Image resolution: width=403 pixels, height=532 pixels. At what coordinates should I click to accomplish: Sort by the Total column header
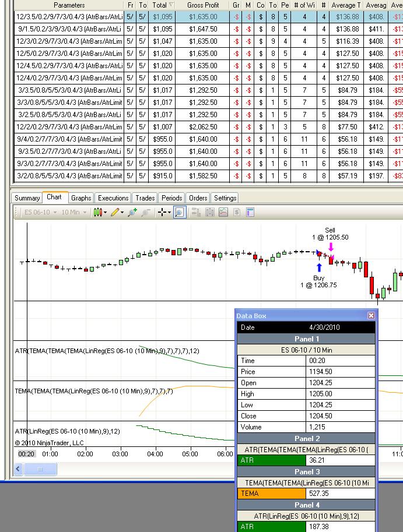click(162, 5)
